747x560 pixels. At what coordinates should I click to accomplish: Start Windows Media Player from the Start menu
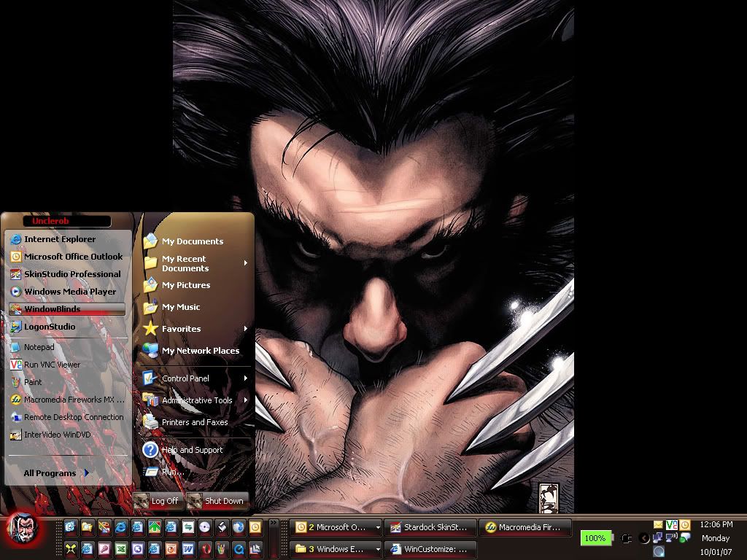click(x=66, y=292)
